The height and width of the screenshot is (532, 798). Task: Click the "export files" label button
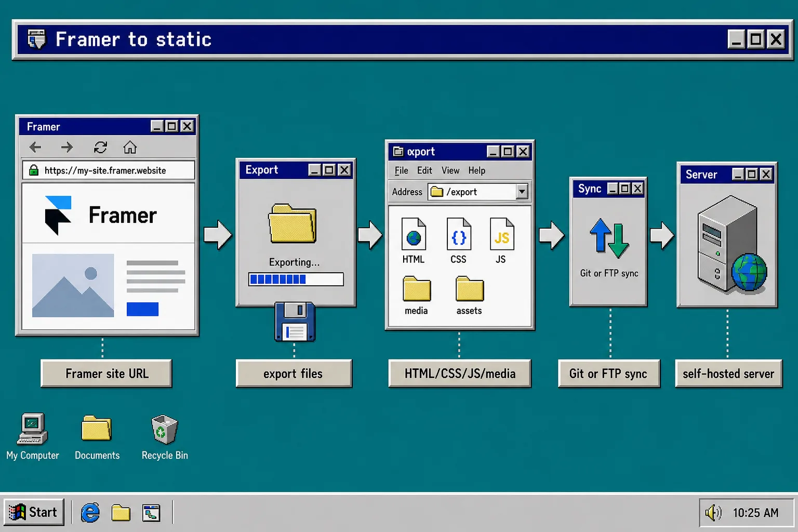tap(294, 374)
